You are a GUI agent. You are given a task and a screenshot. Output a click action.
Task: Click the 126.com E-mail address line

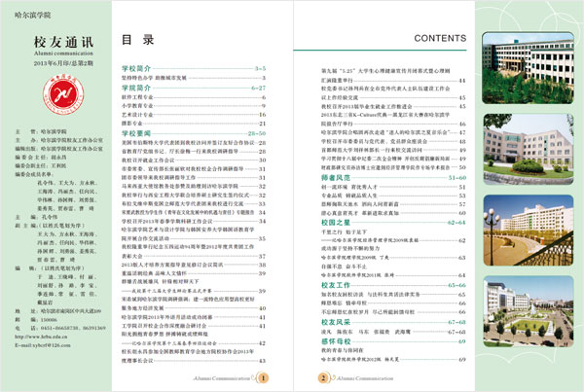43,345
